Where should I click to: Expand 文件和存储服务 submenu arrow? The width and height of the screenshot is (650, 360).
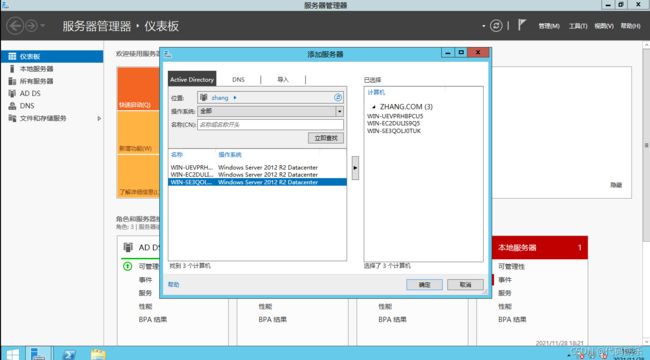pyautogui.click(x=99, y=118)
